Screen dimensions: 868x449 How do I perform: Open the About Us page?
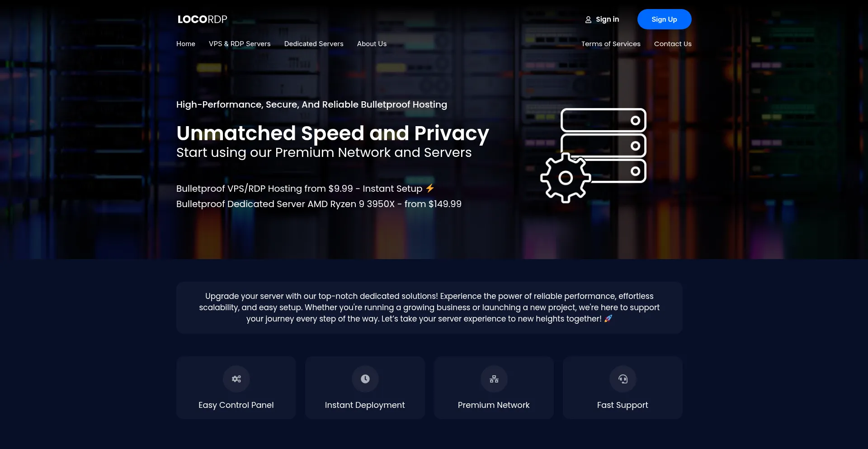pos(372,44)
